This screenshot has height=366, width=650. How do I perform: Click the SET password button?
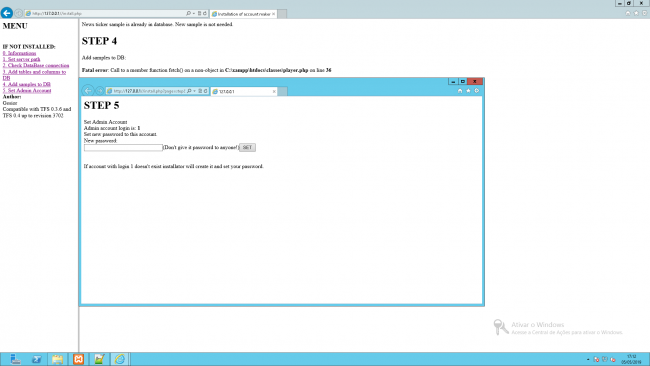[247, 148]
